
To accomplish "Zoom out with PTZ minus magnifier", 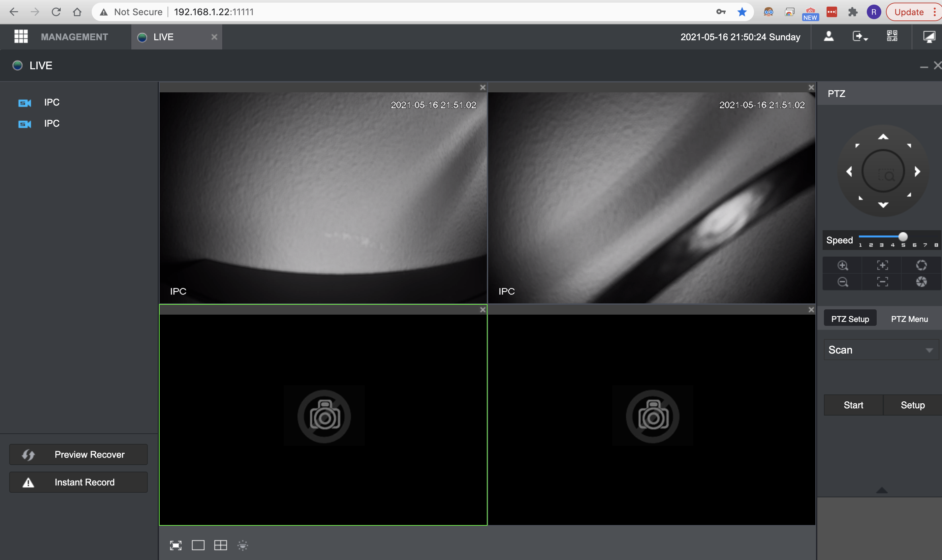I will click(842, 282).
